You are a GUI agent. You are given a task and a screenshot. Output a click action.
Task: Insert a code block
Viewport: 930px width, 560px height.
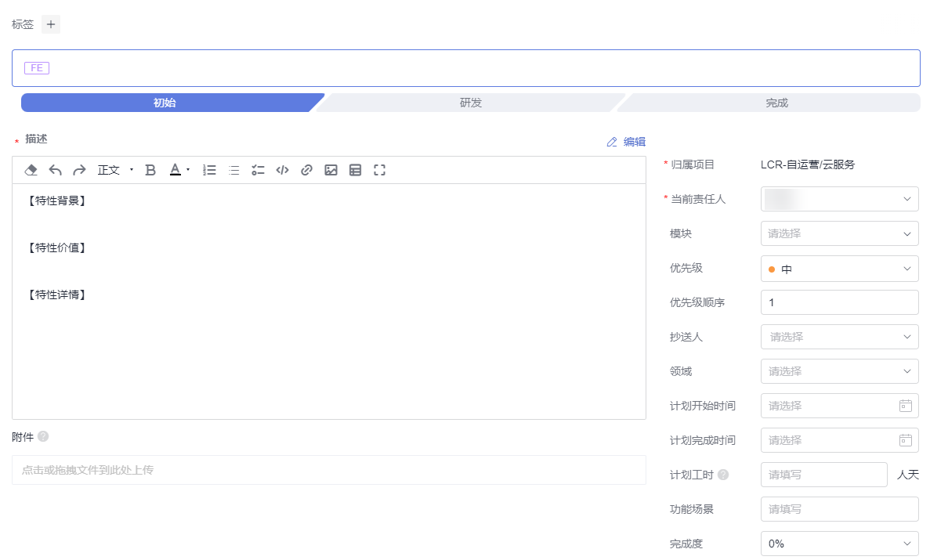tap(283, 170)
